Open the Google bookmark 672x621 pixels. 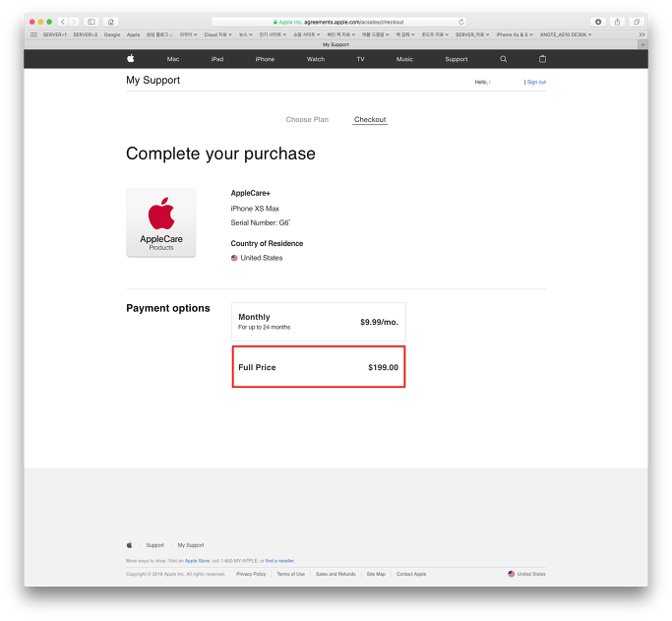[x=112, y=34]
